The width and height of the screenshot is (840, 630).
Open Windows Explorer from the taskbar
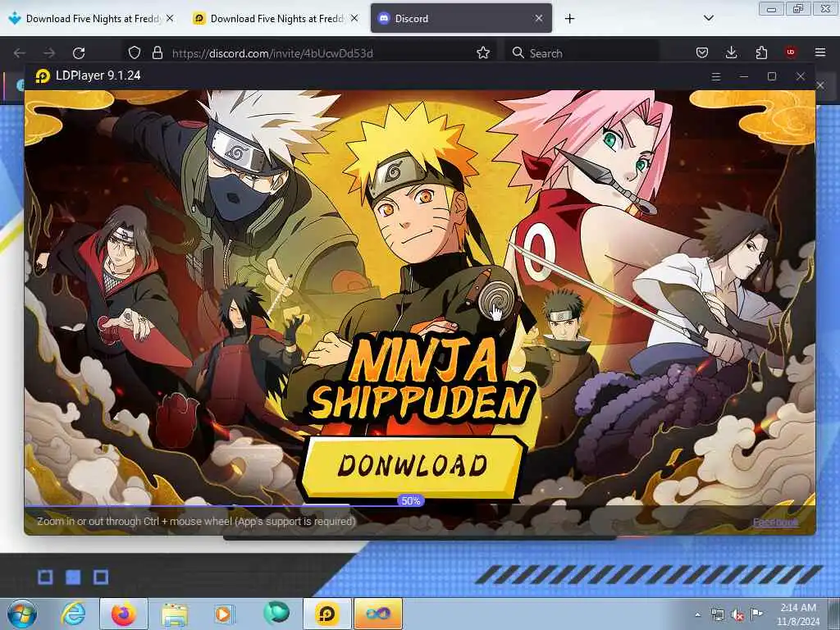[175, 614]
